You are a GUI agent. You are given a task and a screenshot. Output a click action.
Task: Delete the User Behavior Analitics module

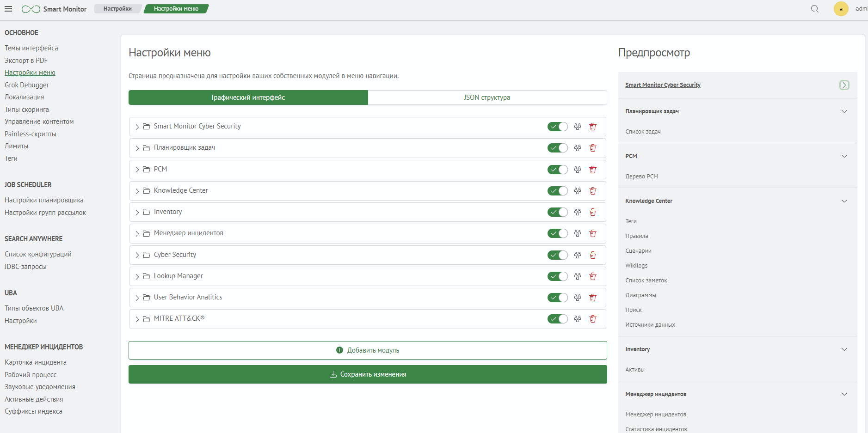tap(593, 298)
